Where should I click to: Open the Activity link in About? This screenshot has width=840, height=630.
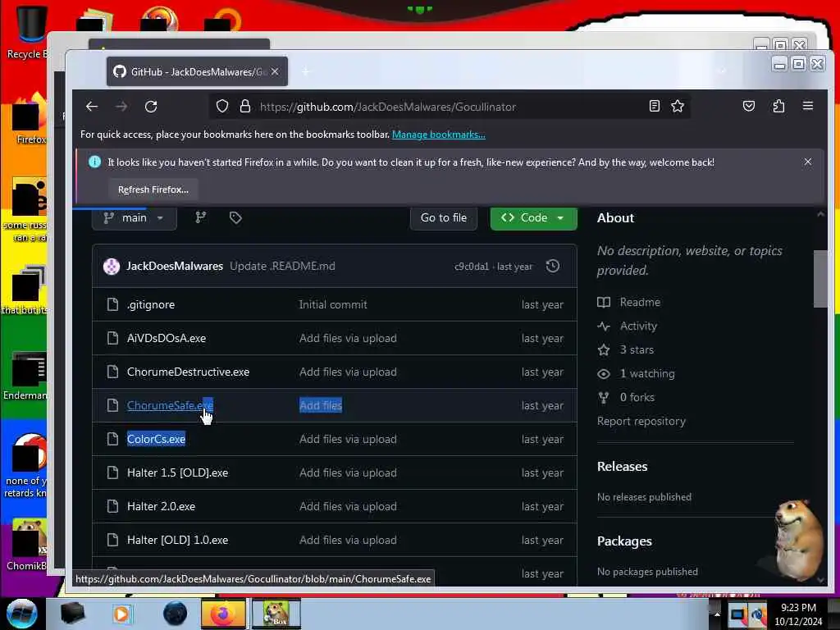click(638, 326)
